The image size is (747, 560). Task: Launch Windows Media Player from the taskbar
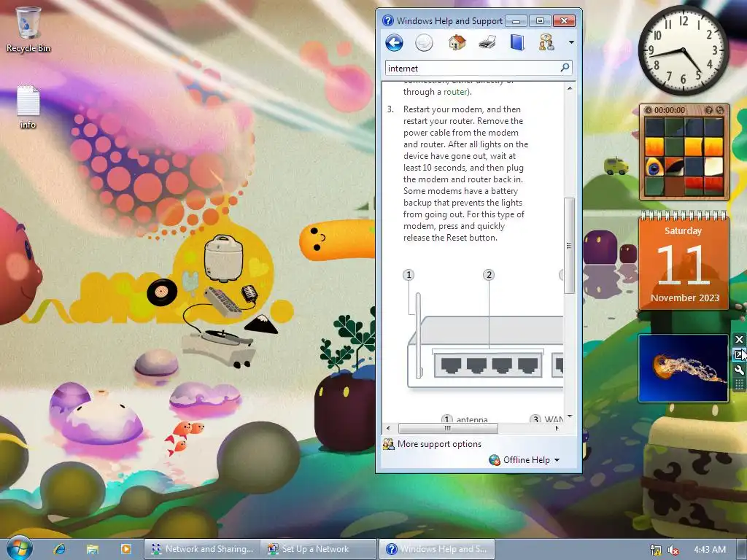pyautogui.click(x=125, y=549)
